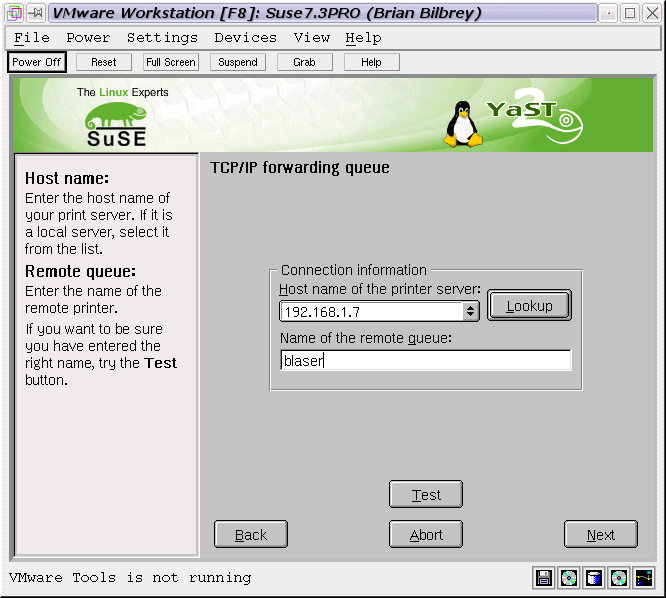Click the Grab toolbar button
The width and height of the screenshot is (666, 598).
point(304,62)
